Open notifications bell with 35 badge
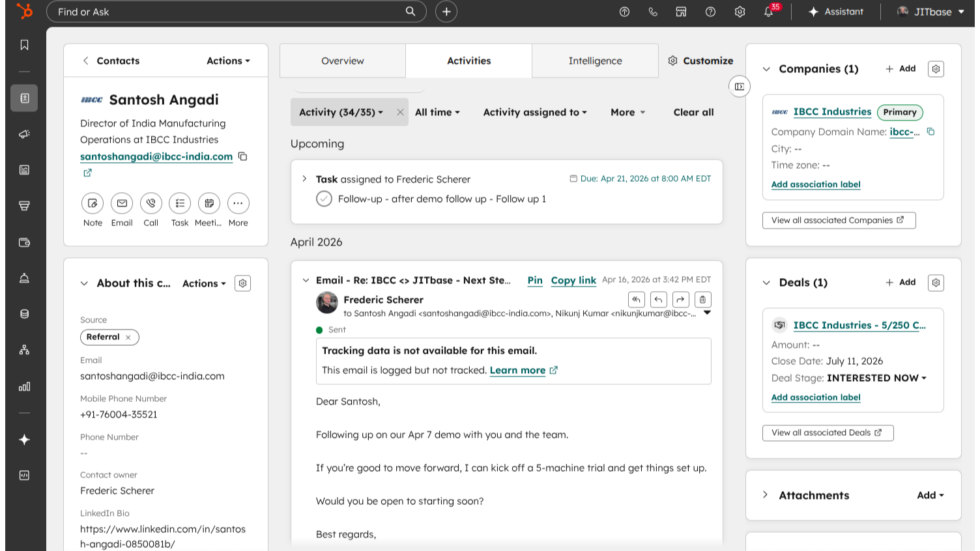980x551 pixels. click(x=770, y=11)
